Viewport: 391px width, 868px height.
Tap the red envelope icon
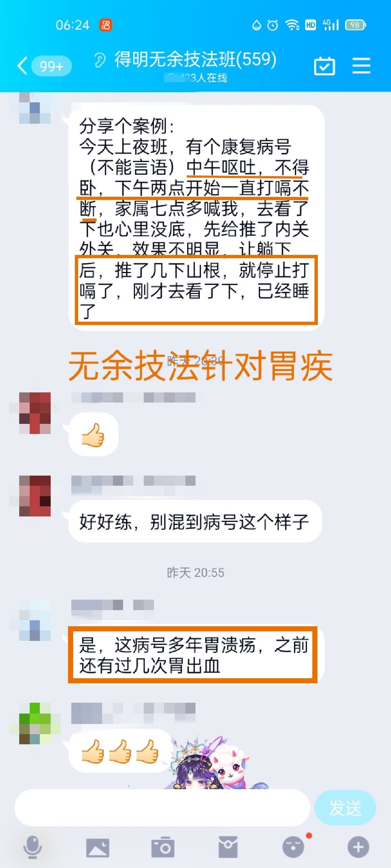pos(228,847)
